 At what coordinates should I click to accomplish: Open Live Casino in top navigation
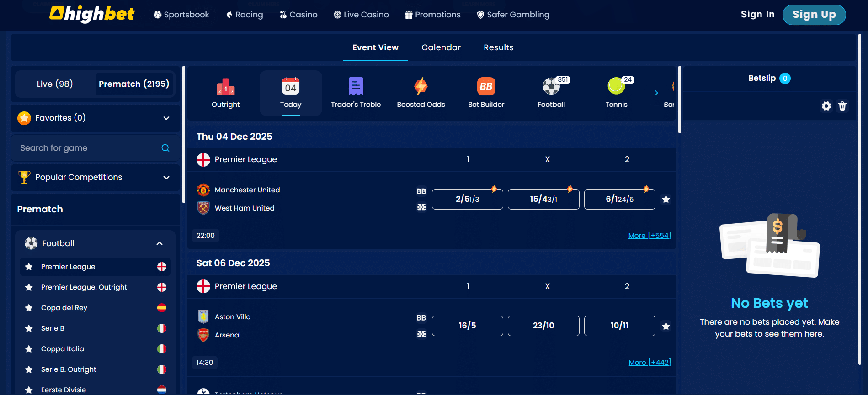click(361, 15)
